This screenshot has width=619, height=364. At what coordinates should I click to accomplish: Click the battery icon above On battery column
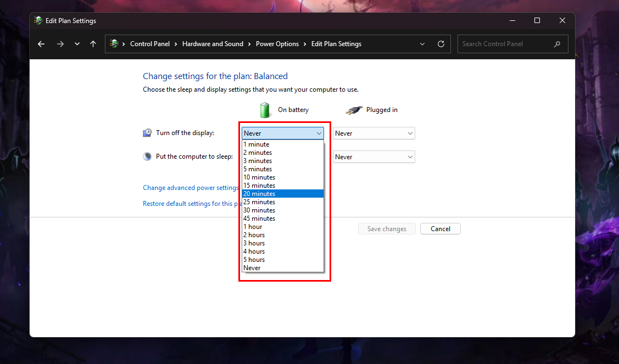[265, 109]
